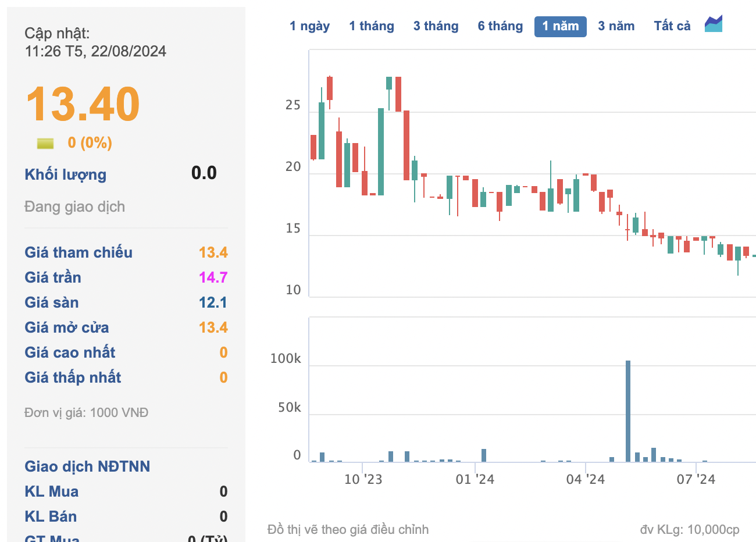
Task: Switch chart to '3 tháng' range
Action: (436, 26)
